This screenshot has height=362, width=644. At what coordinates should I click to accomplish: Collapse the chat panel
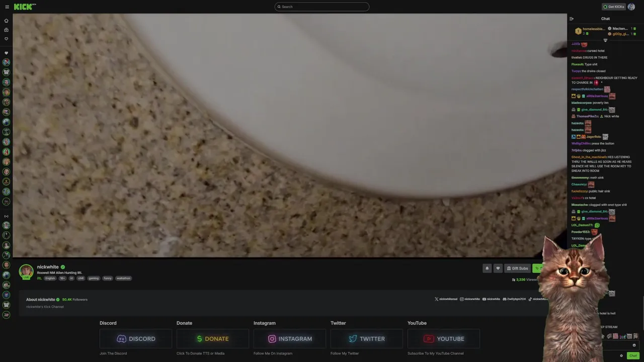(x=572, y=19)
